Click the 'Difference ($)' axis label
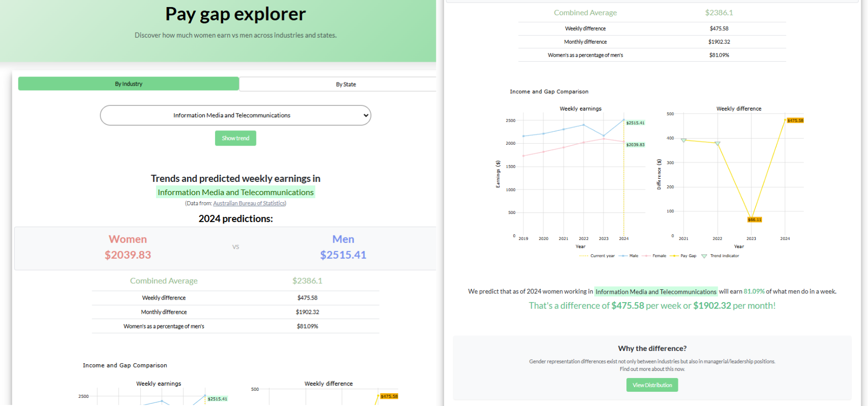 (659, 174)
